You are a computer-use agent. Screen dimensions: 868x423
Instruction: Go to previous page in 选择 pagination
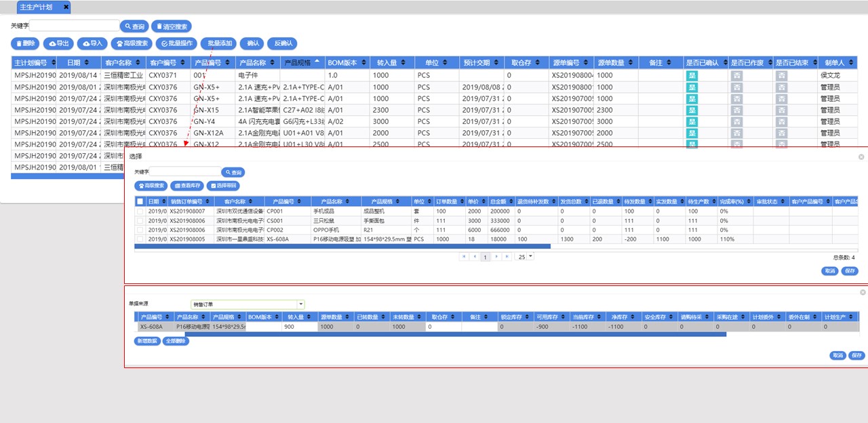pyautogui.click(x=475, y=257)
